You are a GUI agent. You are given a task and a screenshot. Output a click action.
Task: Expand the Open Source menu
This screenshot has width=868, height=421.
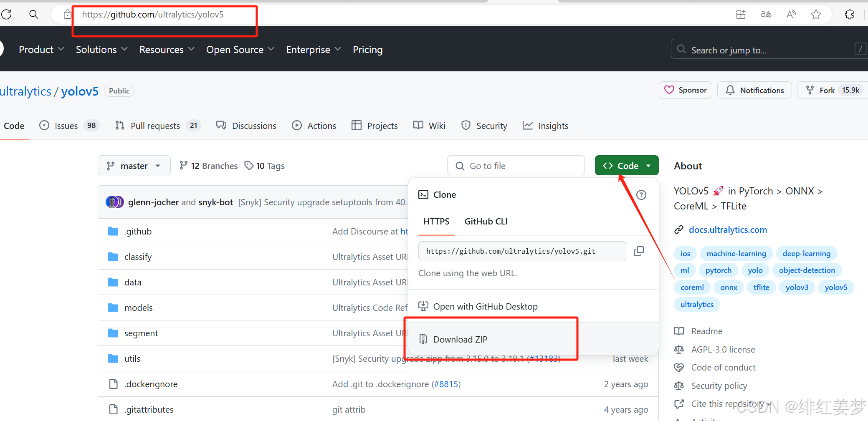point(240,49)
